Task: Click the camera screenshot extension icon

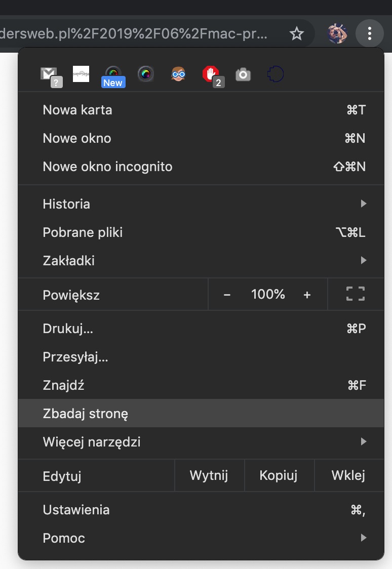Action: 243,75
